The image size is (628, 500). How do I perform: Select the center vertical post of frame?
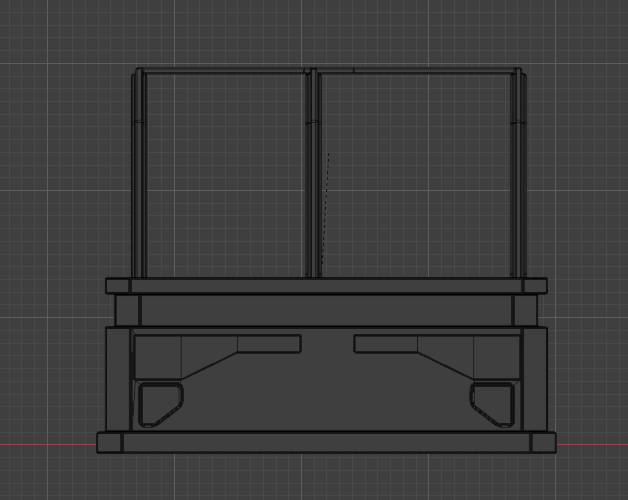(x=313, y=173)
